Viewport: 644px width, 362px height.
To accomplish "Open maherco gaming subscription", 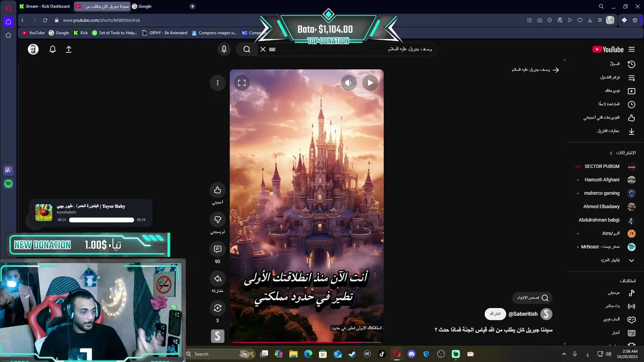I will point(606,193).
